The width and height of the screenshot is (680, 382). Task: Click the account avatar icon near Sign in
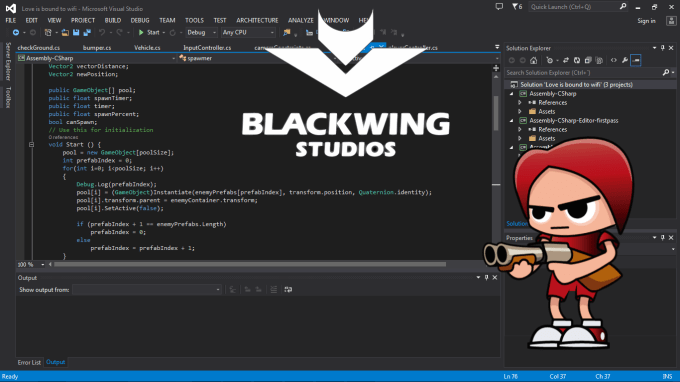click(x=671, y=21)
